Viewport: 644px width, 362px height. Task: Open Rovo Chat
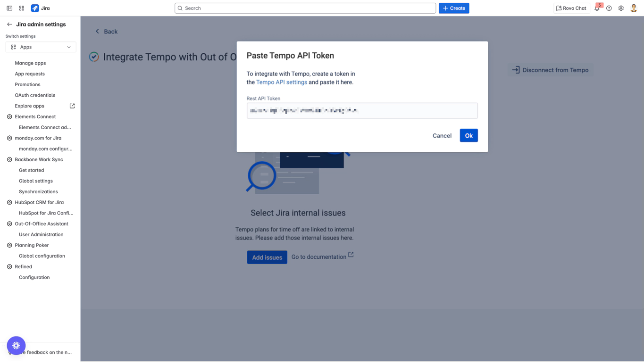click(x=571, y=8)
